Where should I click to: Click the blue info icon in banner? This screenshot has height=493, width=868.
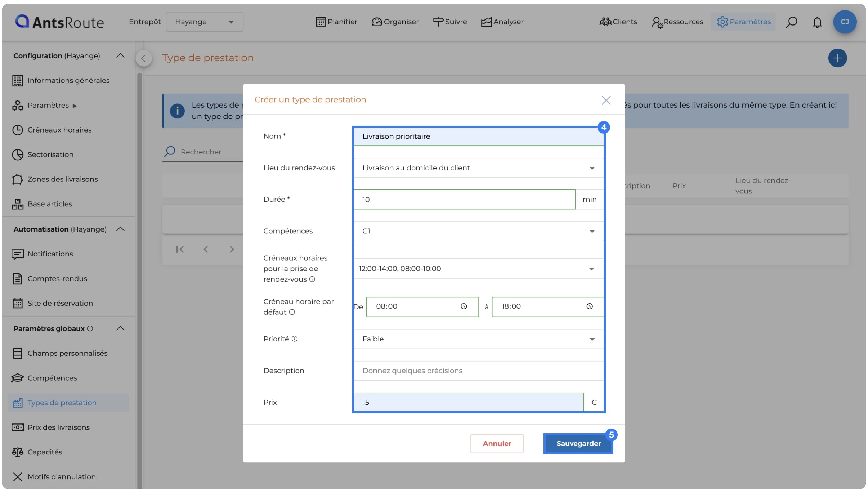(x=177, y=111)
